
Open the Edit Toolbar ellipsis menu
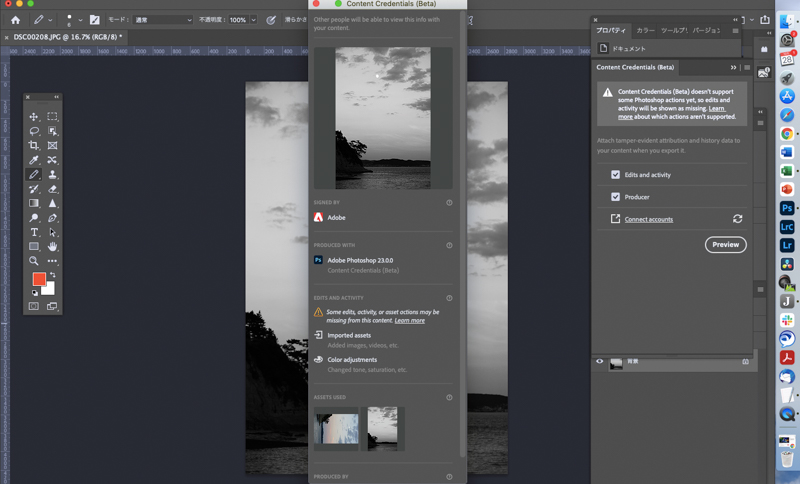(x=52, y=261)
